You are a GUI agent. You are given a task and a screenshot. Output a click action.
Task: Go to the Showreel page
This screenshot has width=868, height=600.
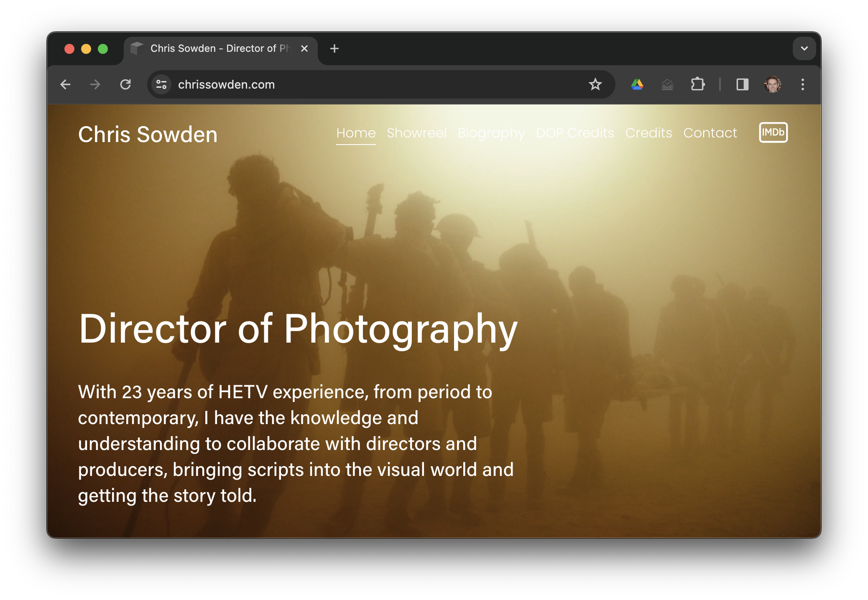[416, 133]
